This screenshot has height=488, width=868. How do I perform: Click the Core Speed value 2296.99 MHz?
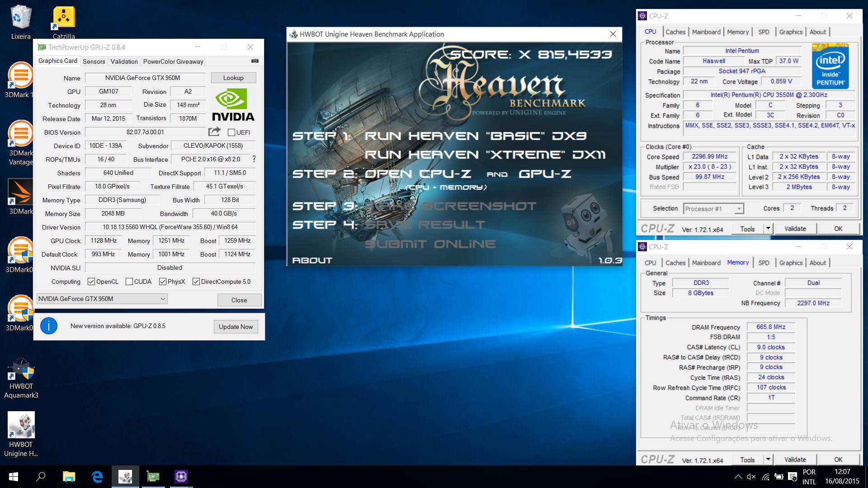pos(710,156)
